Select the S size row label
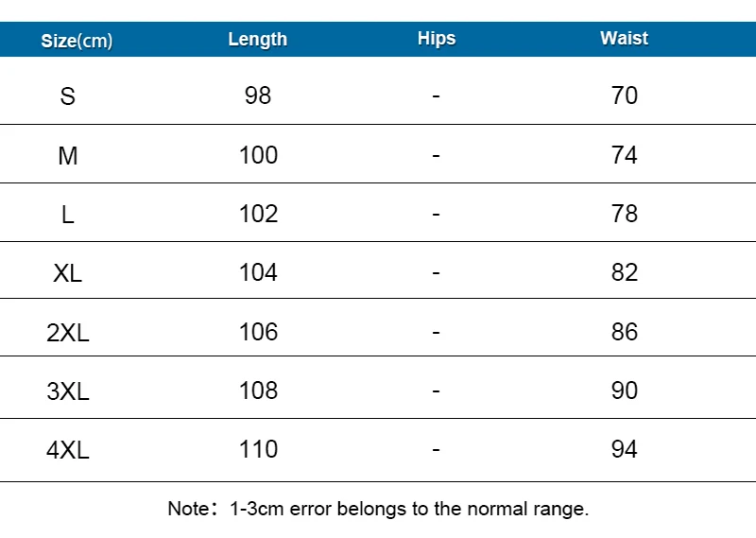Screen dimensions: 756x538 pyautogui.click(x=67, y=96)
